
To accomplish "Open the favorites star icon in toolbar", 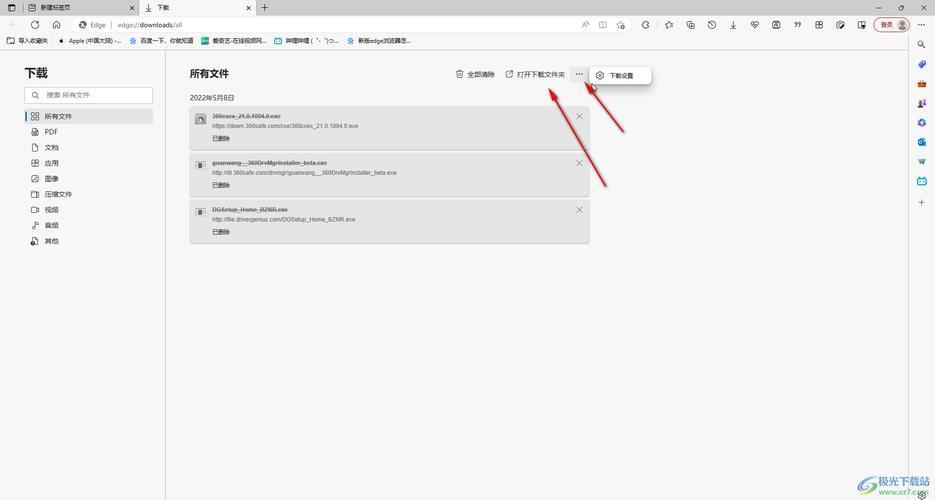I will pos(668,25).
